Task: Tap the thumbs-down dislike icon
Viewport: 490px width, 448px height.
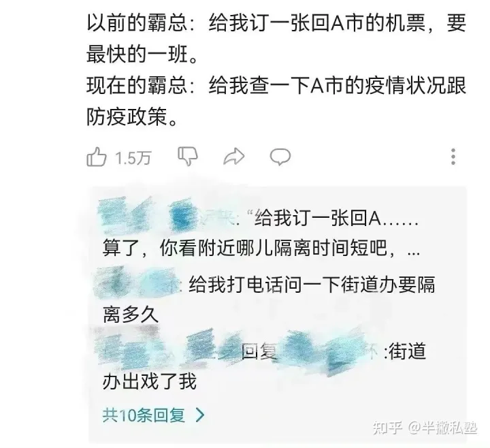Action: pos(188,156)
